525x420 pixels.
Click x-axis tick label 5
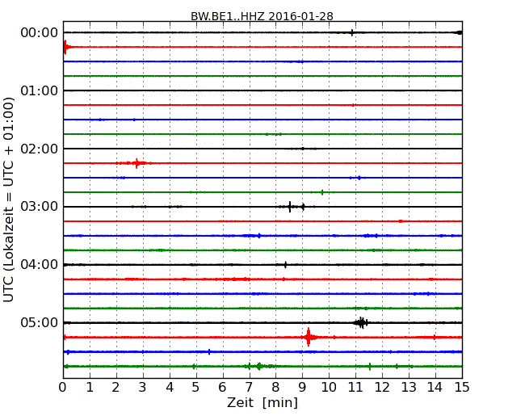(196, 388)
